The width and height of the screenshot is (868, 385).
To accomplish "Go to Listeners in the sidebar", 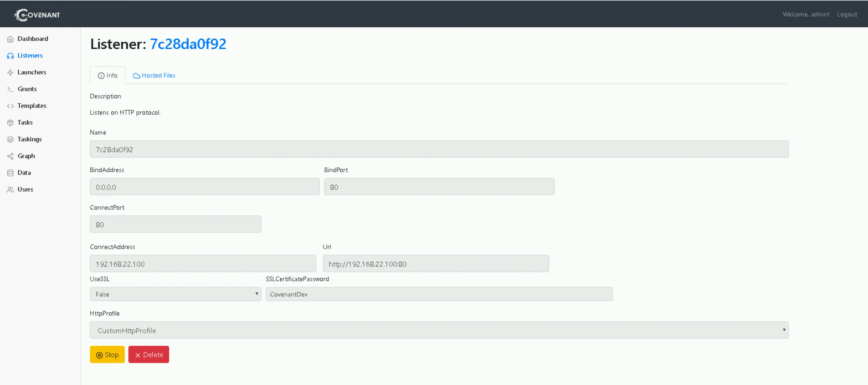I will click(x=30, y=55).
